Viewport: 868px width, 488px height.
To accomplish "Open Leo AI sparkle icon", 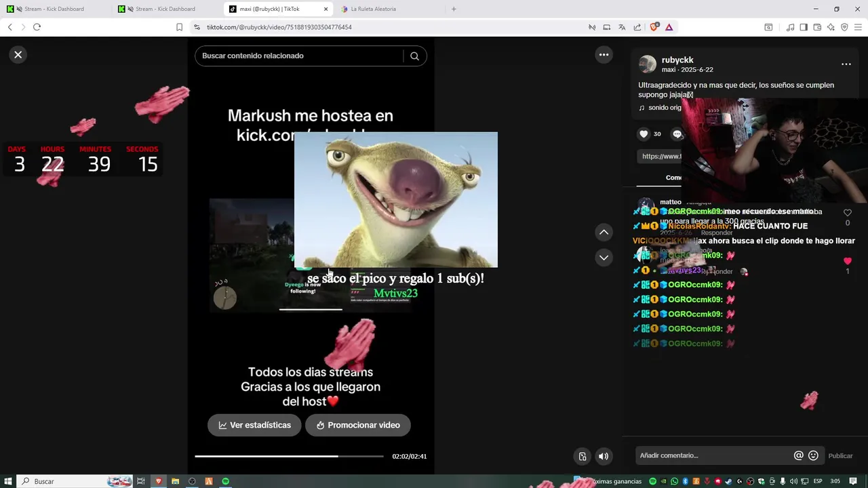I will point(831,27).
